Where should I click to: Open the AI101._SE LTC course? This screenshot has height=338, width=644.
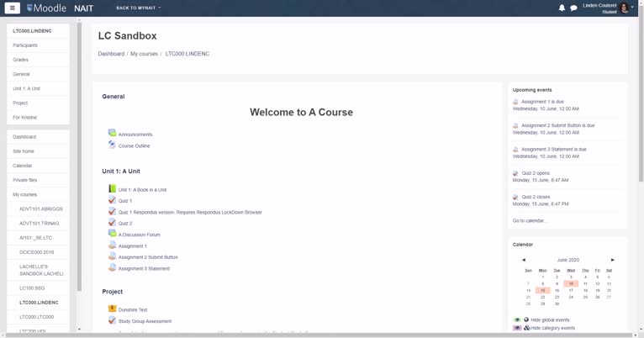tap(38, 237)
